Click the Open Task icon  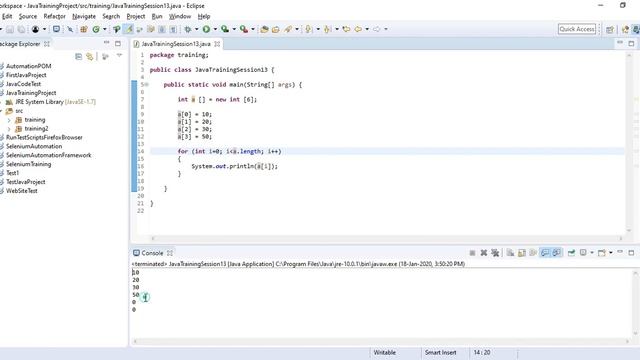coord(276,29)
